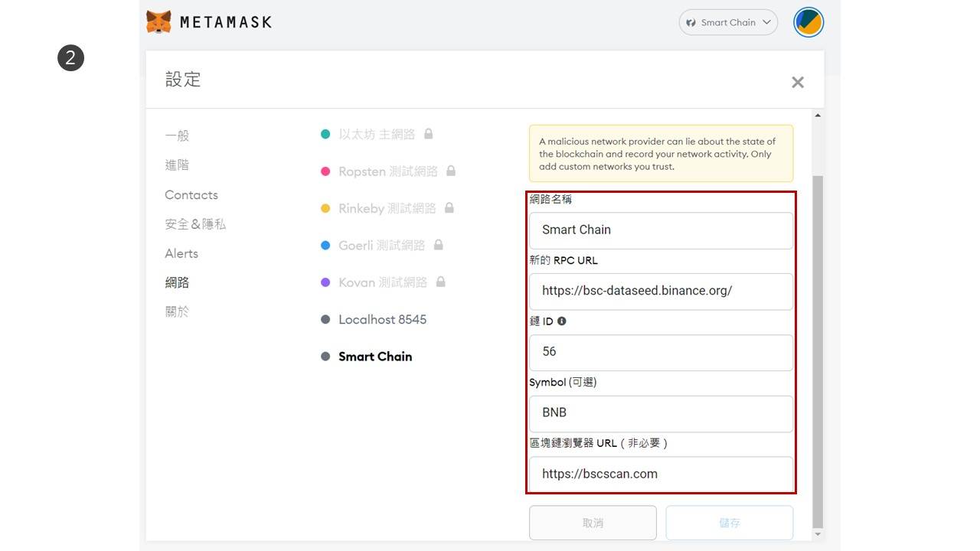Click the 新的 RPC URL input field
The width and height of the screenshot is (980, 551).
tap(661, 291)
